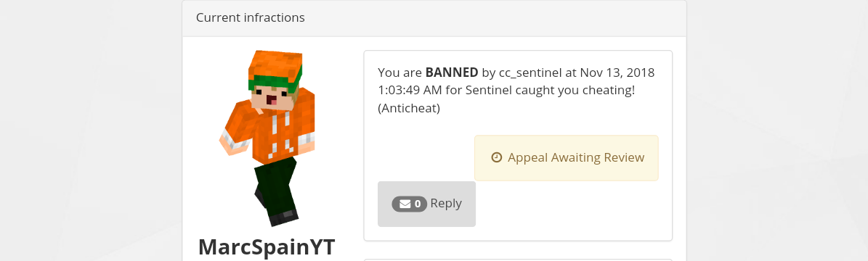The image size is (868, 261).
Task: Click the (Anticheat) label in the ban reason
Action: pos(409,108)
